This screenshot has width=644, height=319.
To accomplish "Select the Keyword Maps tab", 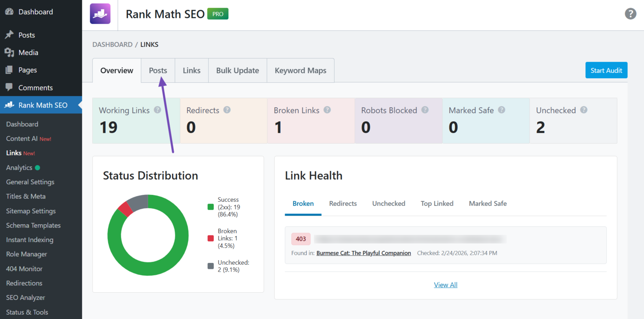I will click(300, 70).
